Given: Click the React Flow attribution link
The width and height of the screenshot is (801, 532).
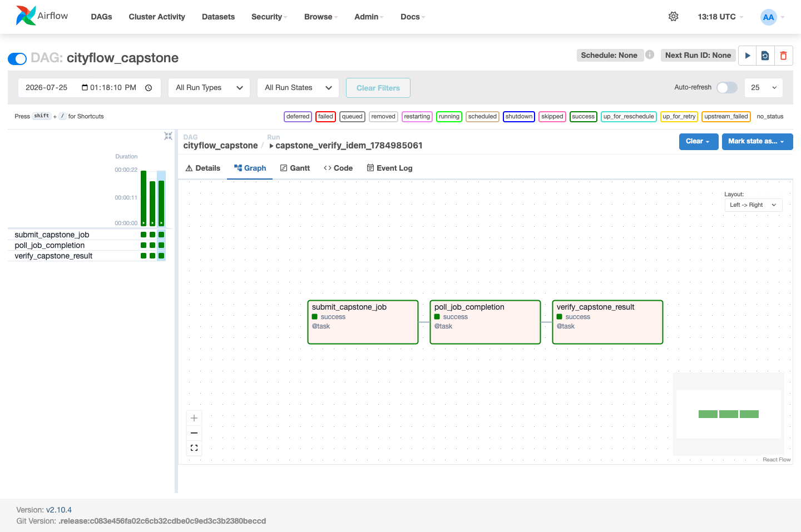Looking at the screenshot, I should tap(777, 460).
